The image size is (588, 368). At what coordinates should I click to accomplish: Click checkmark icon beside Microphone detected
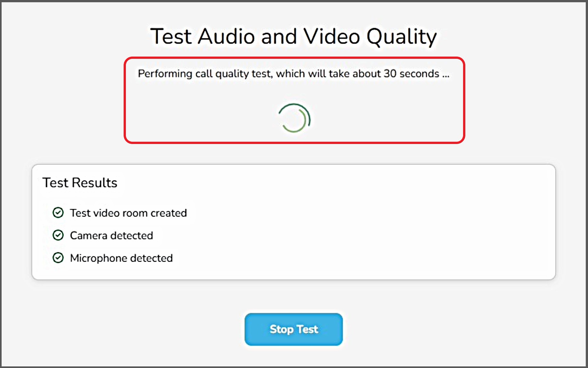click(x=58, y=258)
